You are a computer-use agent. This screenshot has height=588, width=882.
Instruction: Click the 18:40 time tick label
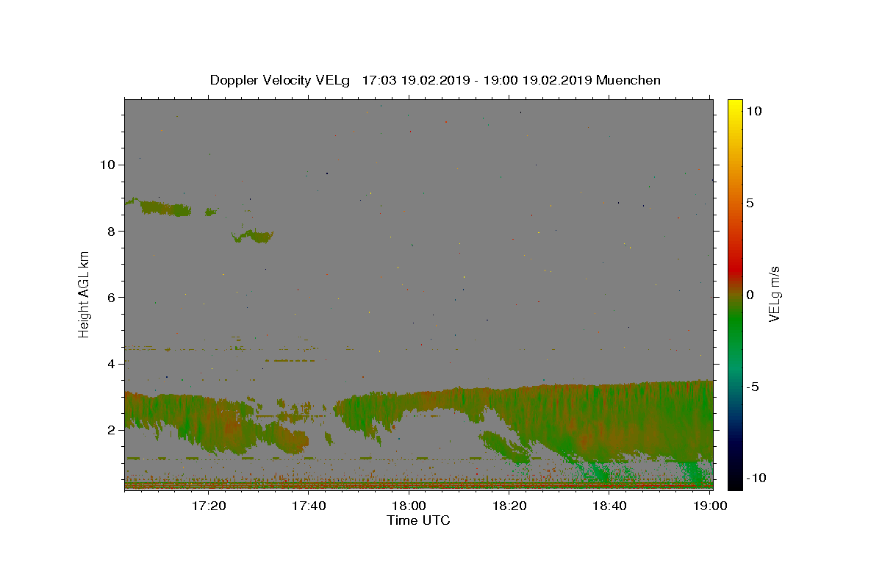pyautogui.click(x=609, y=506)
